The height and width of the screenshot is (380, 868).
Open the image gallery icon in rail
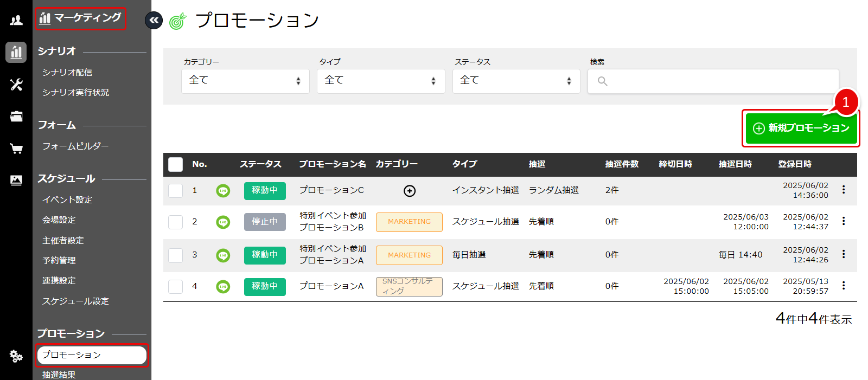click(x=16, y=181)
